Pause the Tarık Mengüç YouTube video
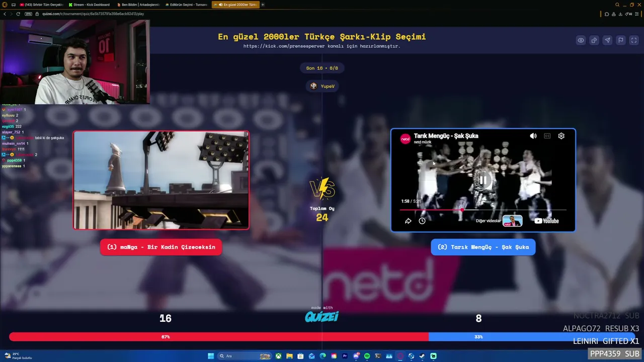The image size is (644, 362). pyautogui.click(x=483, y=179)
